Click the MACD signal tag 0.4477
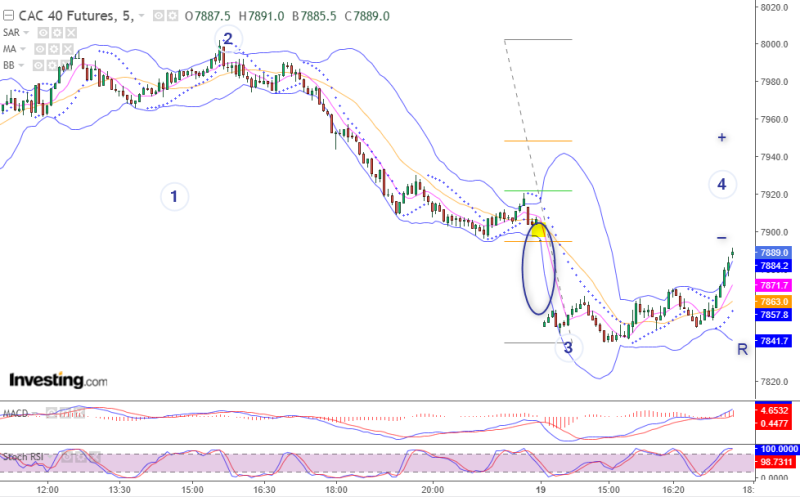The height and width of the screenshot is (497, 800). [774, 423]
